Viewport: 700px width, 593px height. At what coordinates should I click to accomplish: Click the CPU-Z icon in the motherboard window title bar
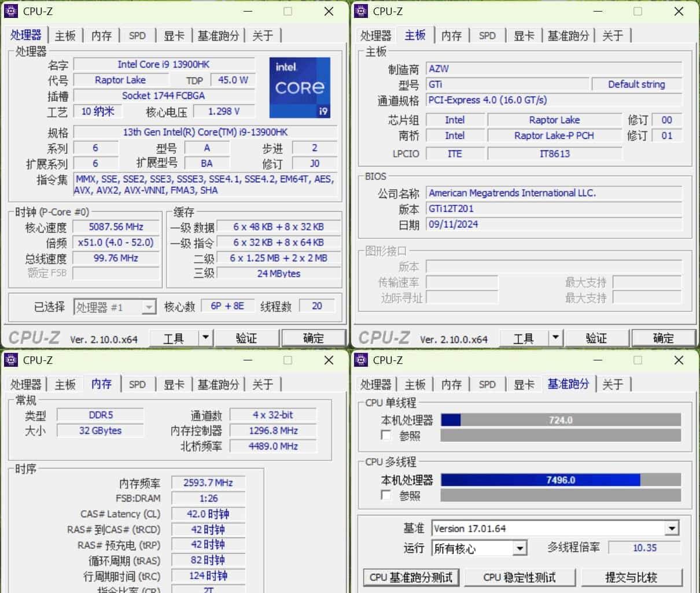(x=362, y=11)
